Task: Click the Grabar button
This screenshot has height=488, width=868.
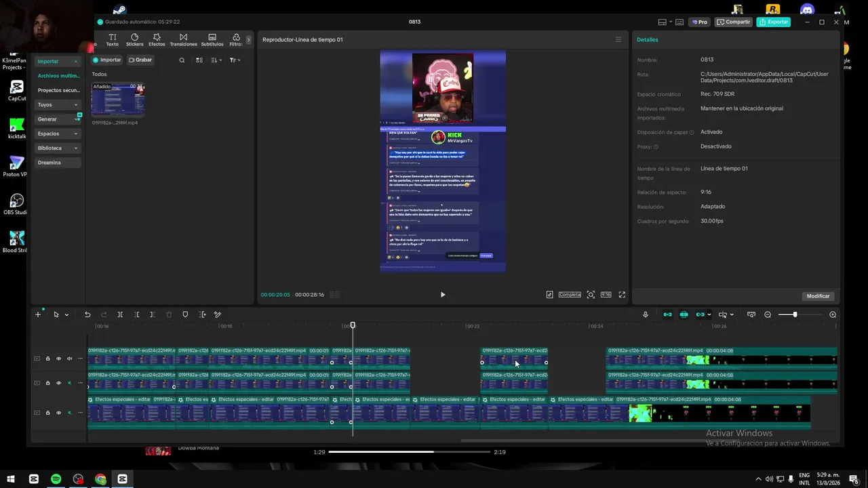Action: [x=140, y=60]
